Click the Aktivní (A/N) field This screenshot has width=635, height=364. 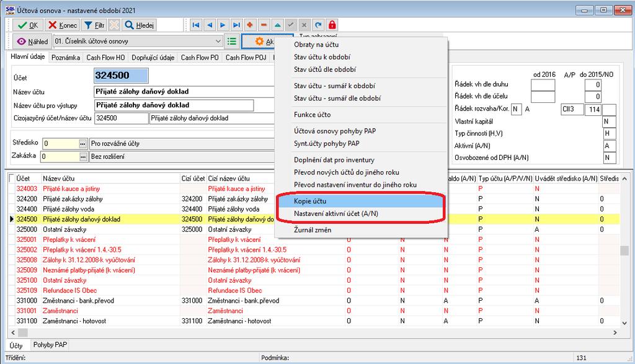pyautogui.click(x=610, y=146)
